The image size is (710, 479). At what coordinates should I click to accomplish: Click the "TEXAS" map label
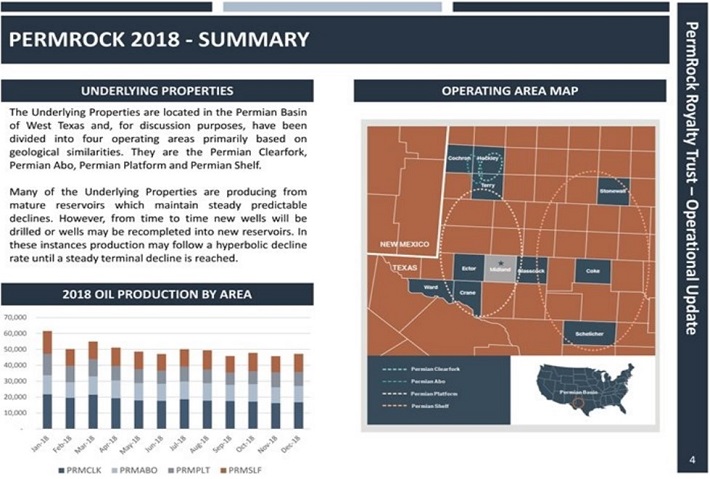405,268
